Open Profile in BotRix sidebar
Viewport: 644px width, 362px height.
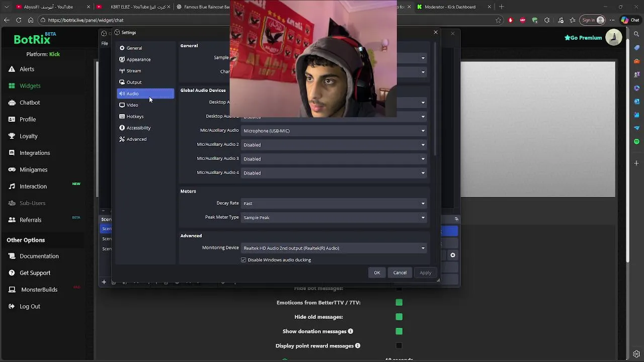click(x=28, y=119)
